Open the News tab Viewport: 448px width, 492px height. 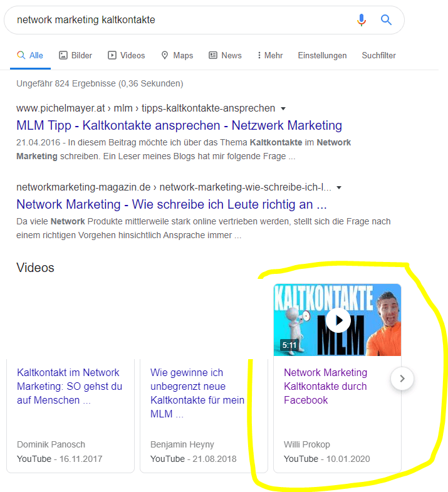(226, 56)
